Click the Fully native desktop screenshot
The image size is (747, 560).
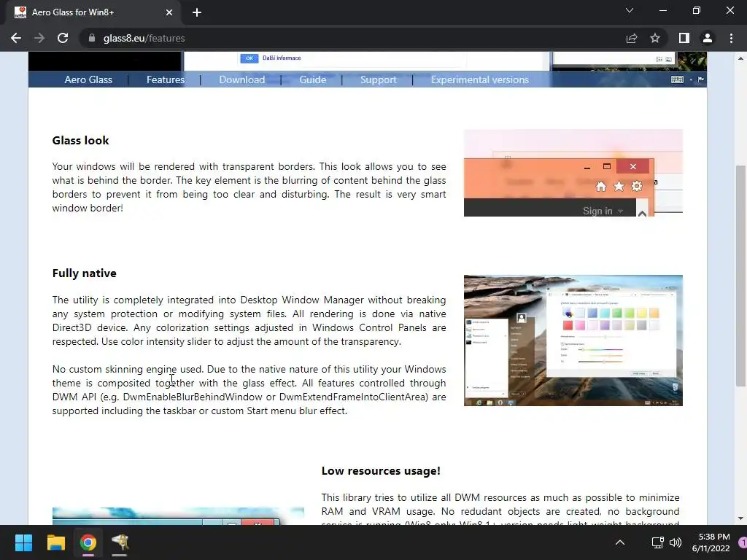point(573,341)
